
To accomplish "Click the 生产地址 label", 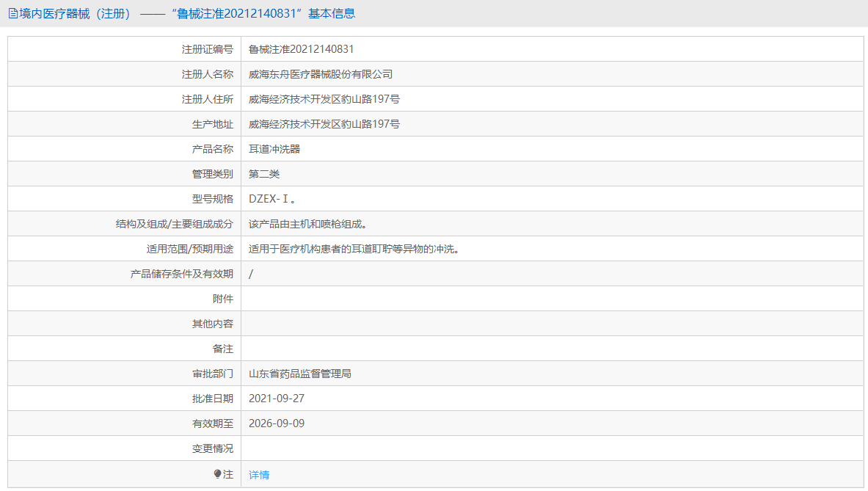I will click(213, 124).
